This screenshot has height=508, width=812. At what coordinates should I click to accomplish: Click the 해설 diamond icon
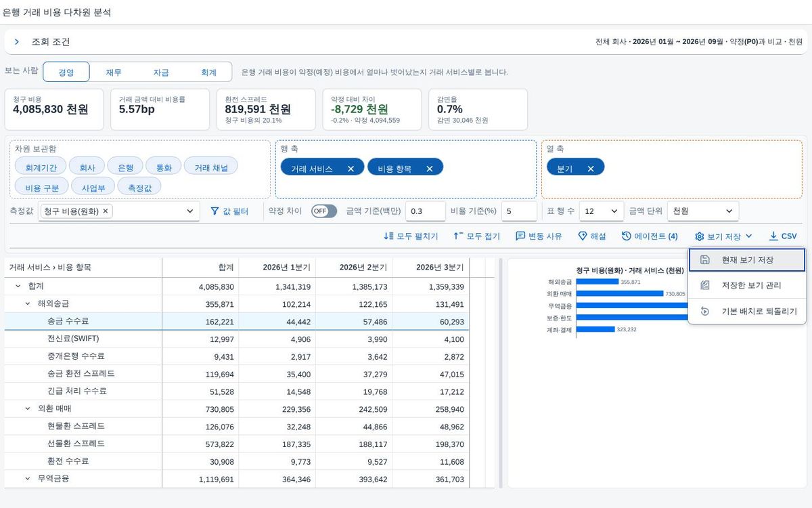point(583,236)
